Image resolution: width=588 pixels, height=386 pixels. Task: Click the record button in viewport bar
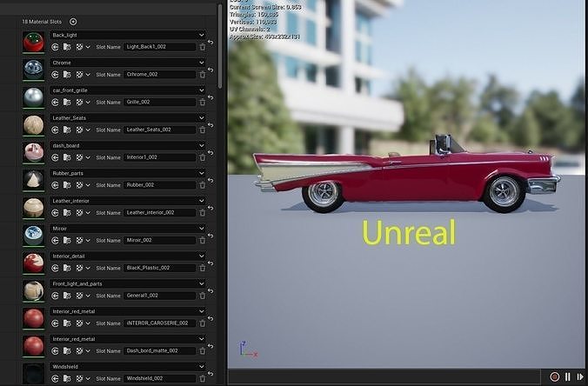coord(555,376)
